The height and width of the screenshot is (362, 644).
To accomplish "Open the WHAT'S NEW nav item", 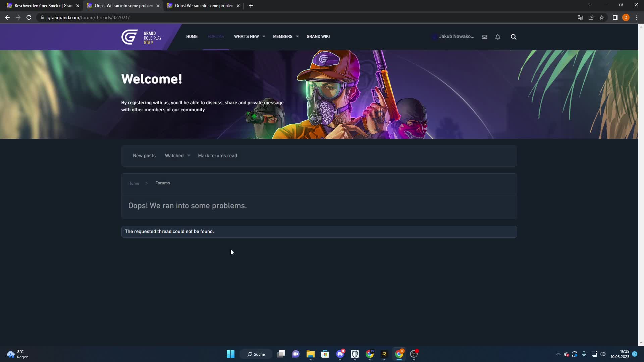I will 246,37.
